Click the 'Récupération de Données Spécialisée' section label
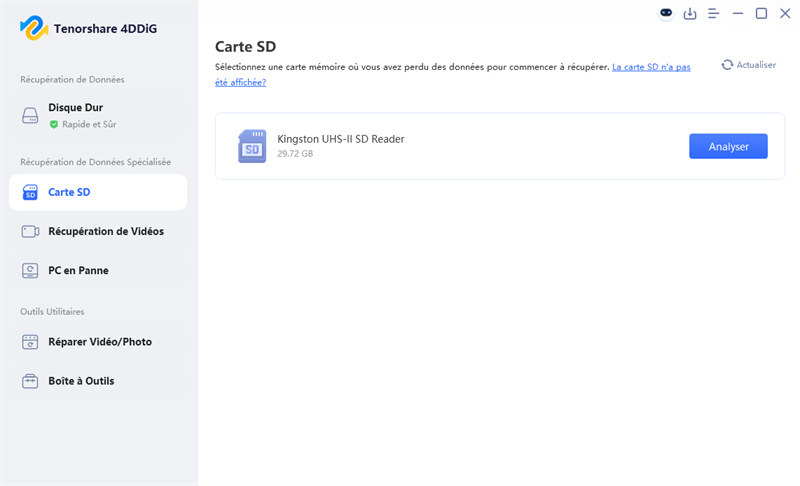The width and height of the screenshot is (800, 486). 95,162
